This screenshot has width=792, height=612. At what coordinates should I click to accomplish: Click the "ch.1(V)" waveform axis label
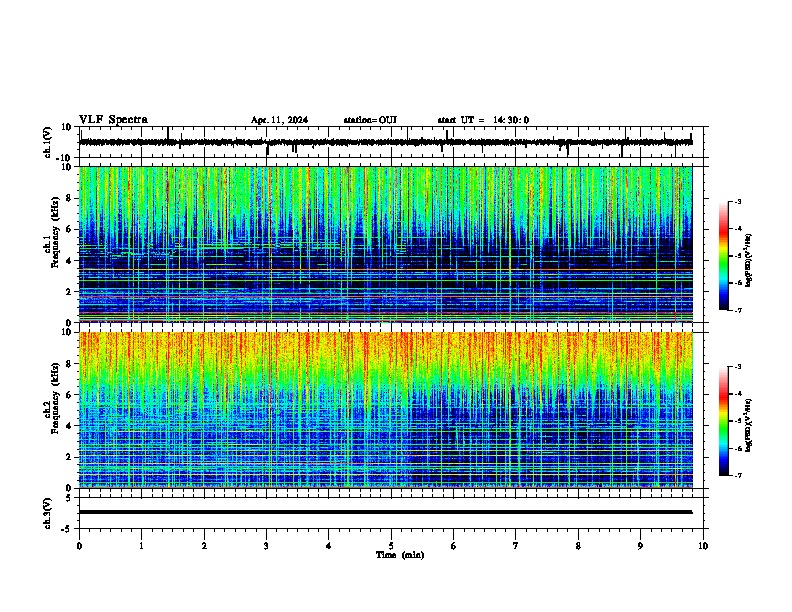(x=48, y=142)
